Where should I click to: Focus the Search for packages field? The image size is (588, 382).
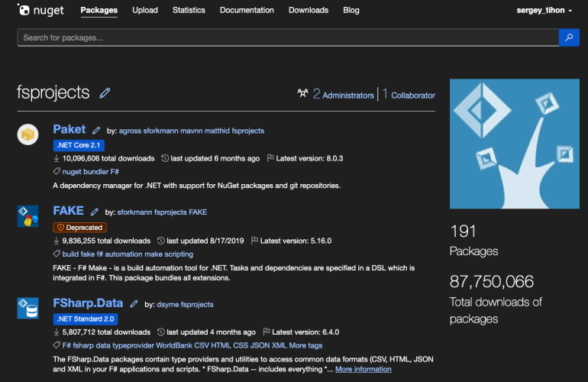click(x=287, y=37)
